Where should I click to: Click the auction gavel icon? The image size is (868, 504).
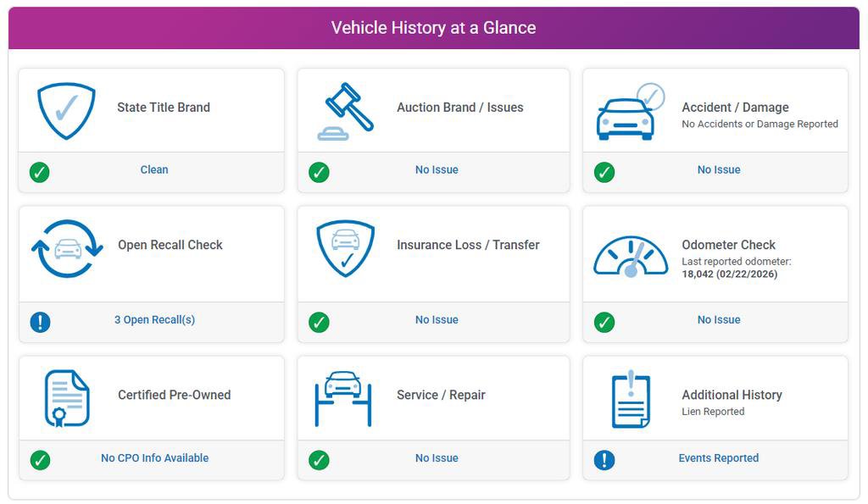click(345, 111)
